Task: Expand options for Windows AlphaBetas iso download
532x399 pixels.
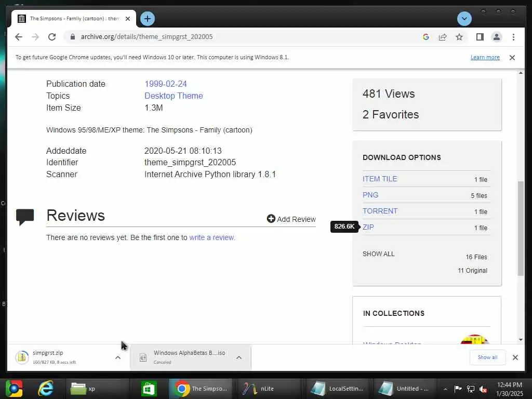Action: tap(239, 357)
